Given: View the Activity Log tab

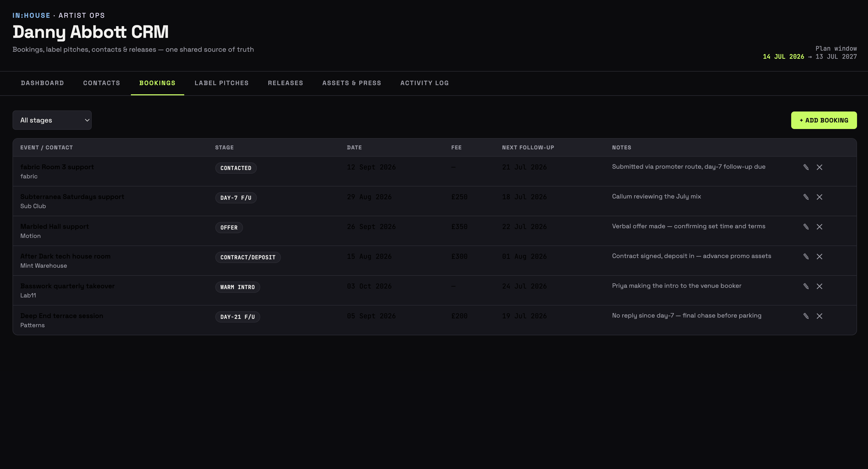Looking at the screenshot, I should click(x=425, y=83).
